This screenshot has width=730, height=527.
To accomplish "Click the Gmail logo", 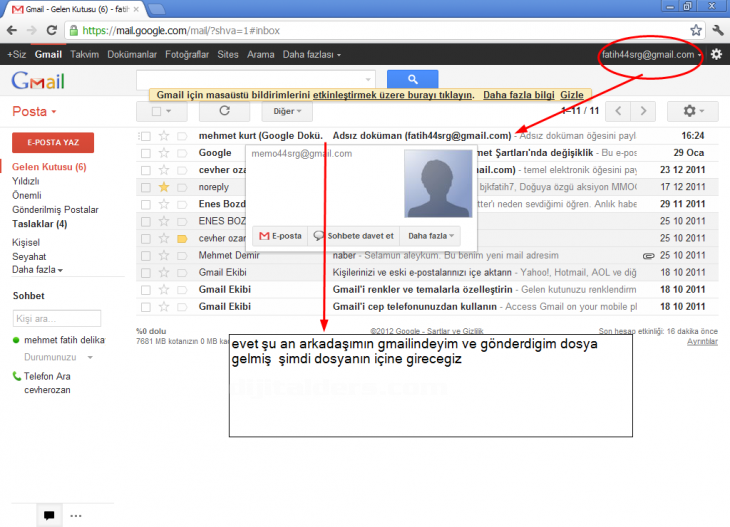I will (38, 81).
